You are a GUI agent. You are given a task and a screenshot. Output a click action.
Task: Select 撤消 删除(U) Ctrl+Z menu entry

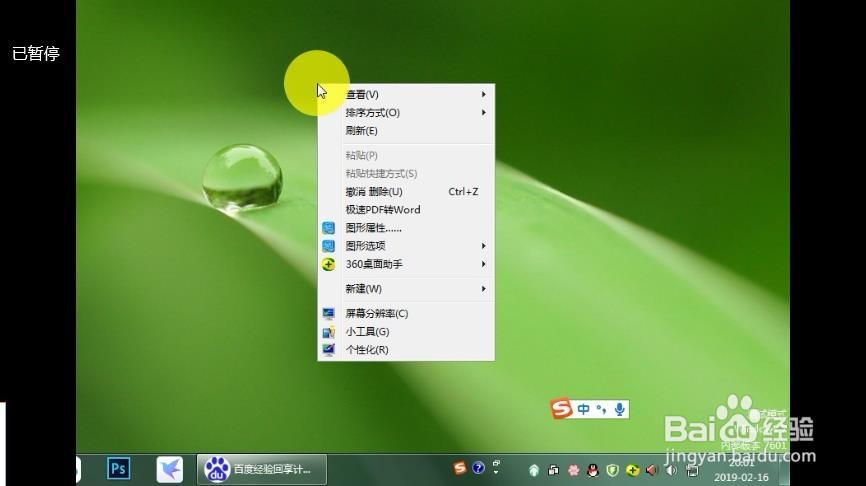[406, 192]
